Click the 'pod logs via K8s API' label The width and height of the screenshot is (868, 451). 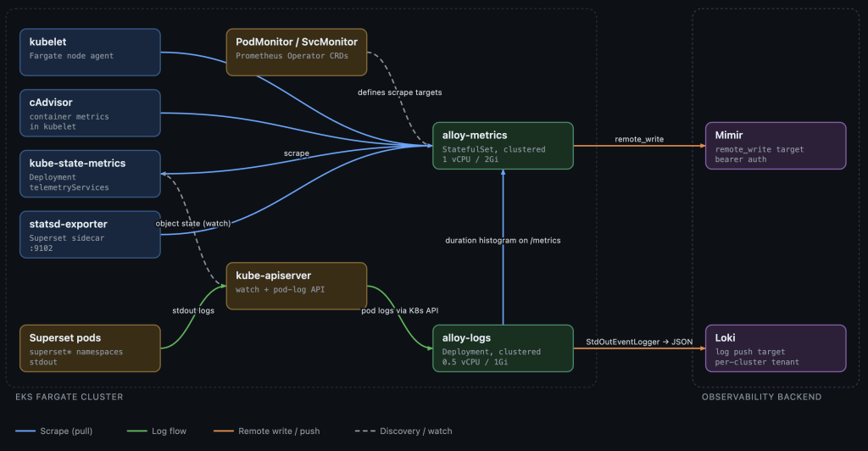(400, 310)
